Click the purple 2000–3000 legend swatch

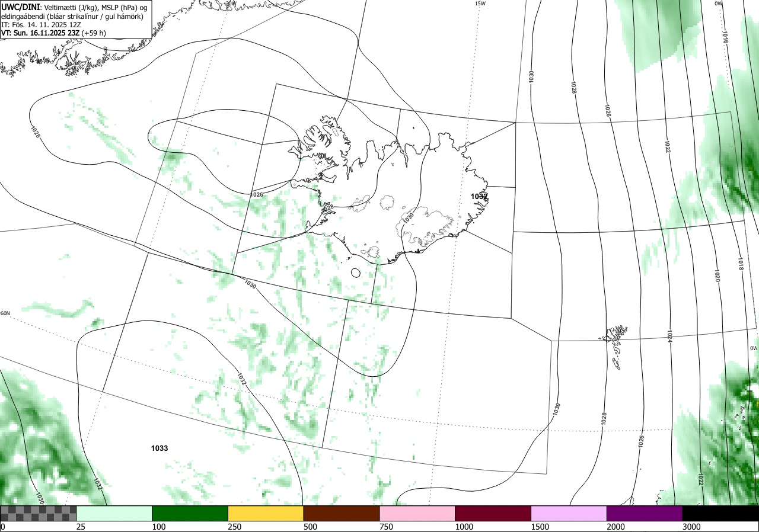(x=645, y=513)
